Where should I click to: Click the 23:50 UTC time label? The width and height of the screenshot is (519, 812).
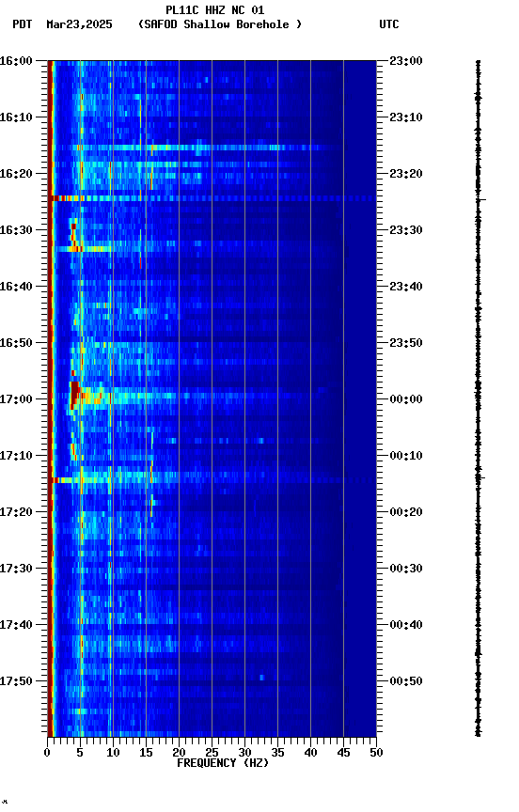(406, 343)
